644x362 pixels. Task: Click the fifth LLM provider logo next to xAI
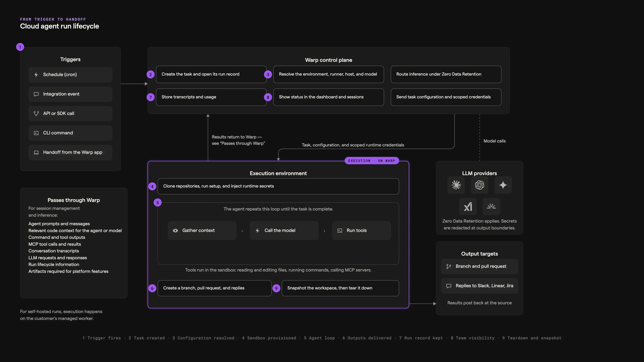(x=491, y=206)
